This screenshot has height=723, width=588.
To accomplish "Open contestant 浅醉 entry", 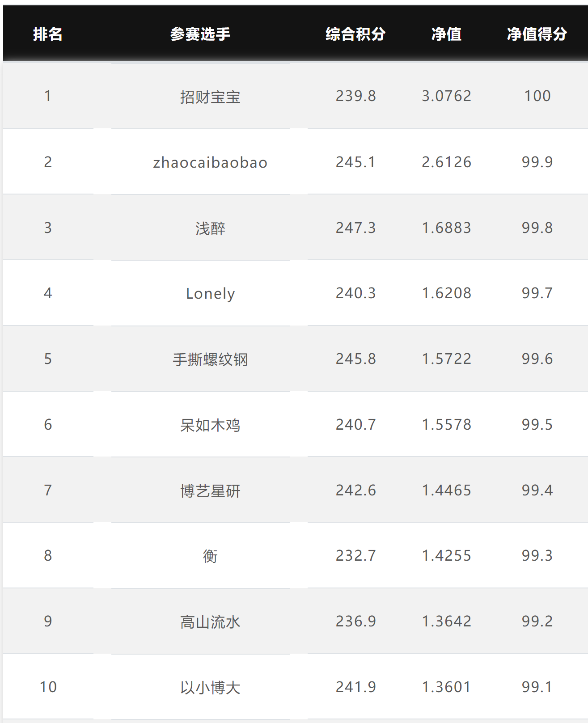I will coord(210,228).
